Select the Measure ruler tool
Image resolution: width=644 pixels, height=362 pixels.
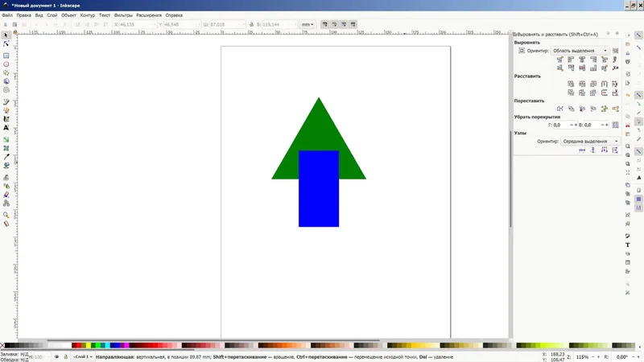6,224
